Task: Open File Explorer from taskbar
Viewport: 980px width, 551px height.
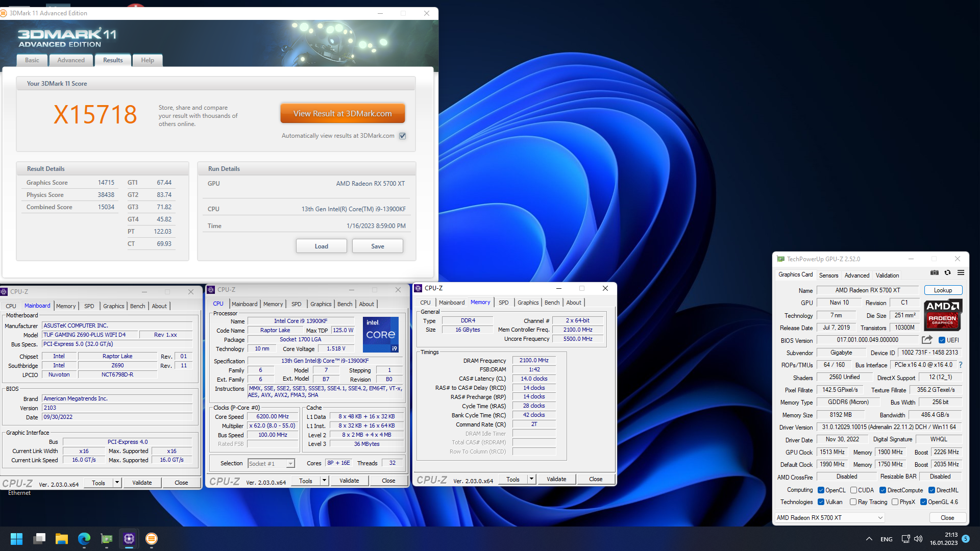Action: (62, 539)
